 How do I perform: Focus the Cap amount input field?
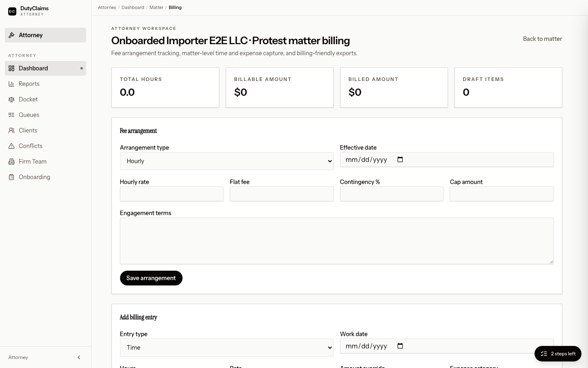502,194
